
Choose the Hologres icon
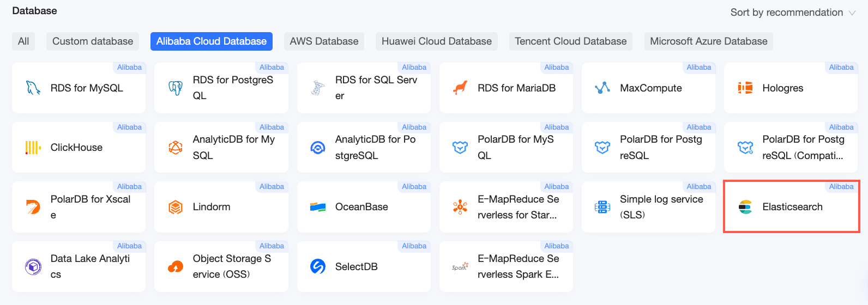(745, 88)
